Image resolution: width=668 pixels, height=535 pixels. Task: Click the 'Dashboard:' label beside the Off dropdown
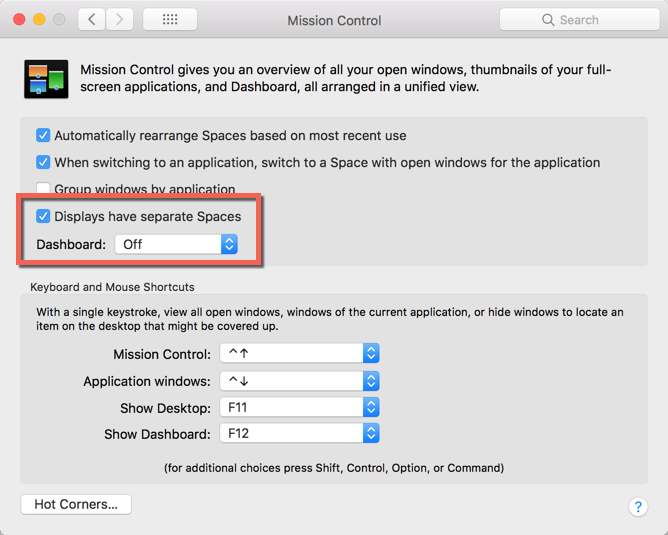pos(71,244)
